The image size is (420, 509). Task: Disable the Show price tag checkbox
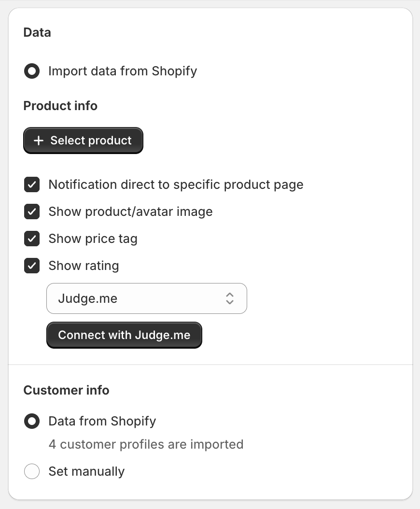32,239
